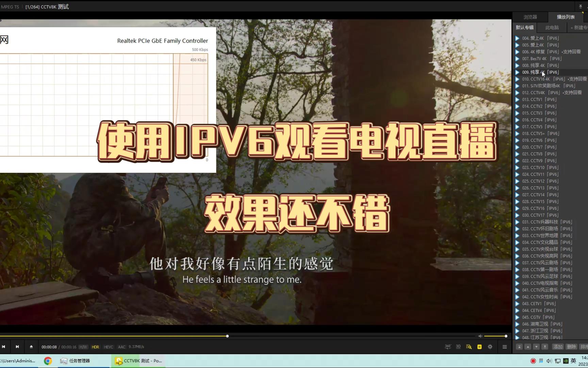Pin player window on top
The image size is (588, 368).
581,6
